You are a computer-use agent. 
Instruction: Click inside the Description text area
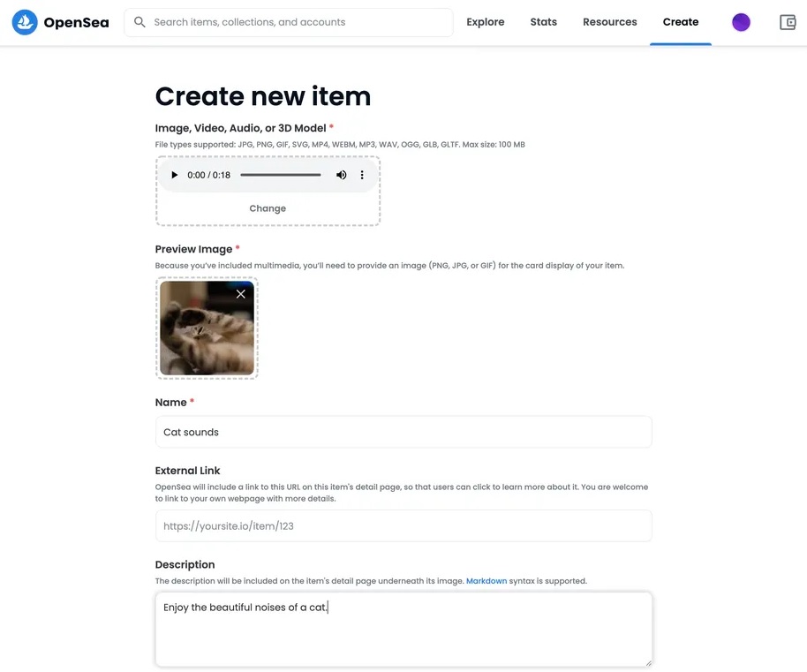coord(403,636)
